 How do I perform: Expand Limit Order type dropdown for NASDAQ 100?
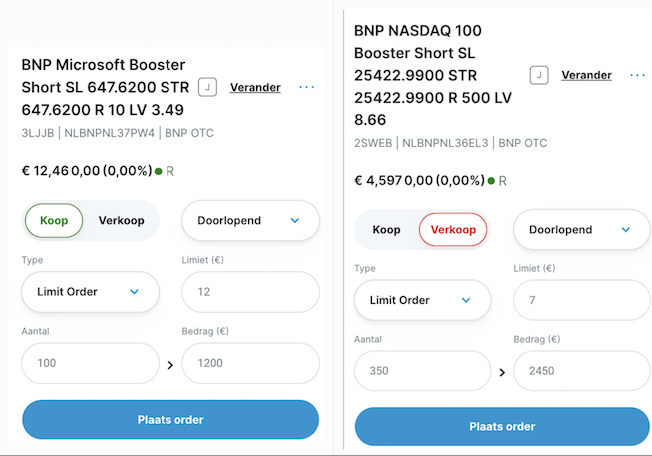click(422, 300)
